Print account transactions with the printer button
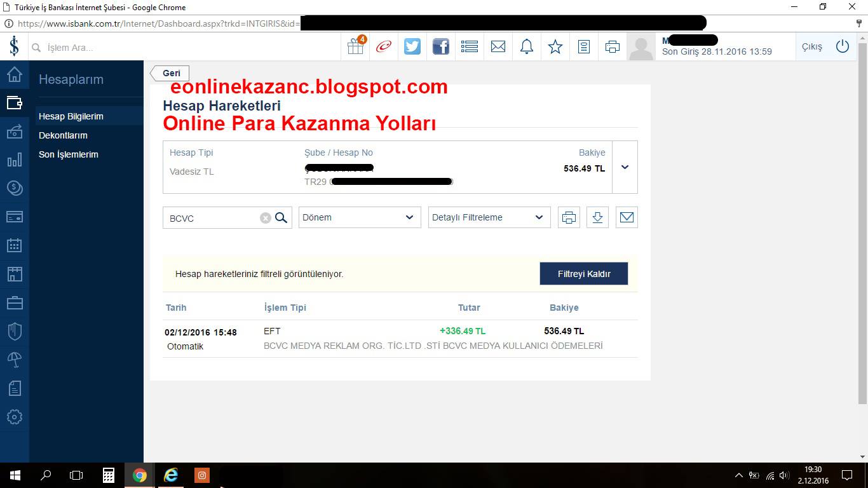The width and height of the screenshot is (868, 488). click(x=569, y=217)
